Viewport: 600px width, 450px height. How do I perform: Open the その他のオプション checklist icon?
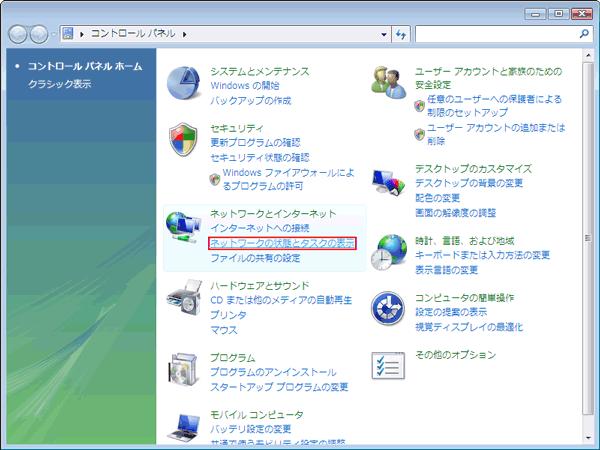pos(388,365)
